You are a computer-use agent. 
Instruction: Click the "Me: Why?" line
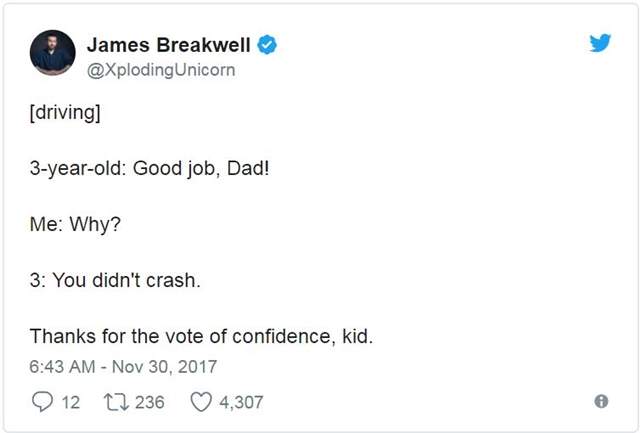pos(75,223)
